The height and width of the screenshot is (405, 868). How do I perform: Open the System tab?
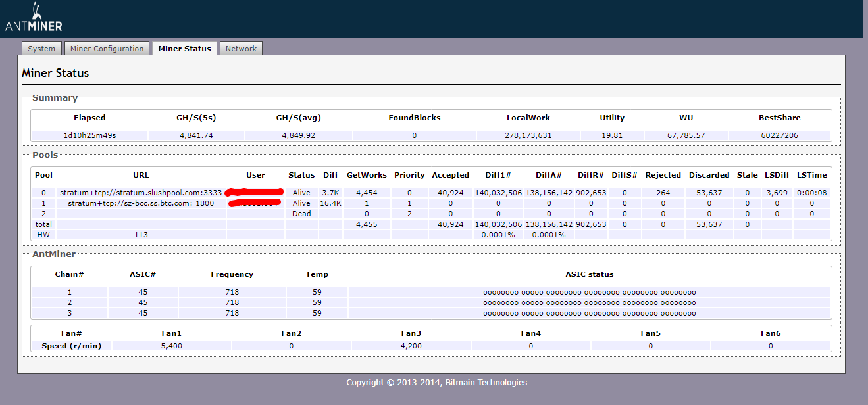[x=41, y=49]
